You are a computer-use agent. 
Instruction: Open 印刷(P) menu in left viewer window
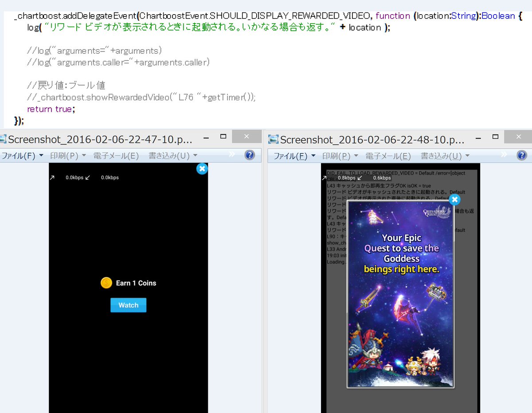68,156
